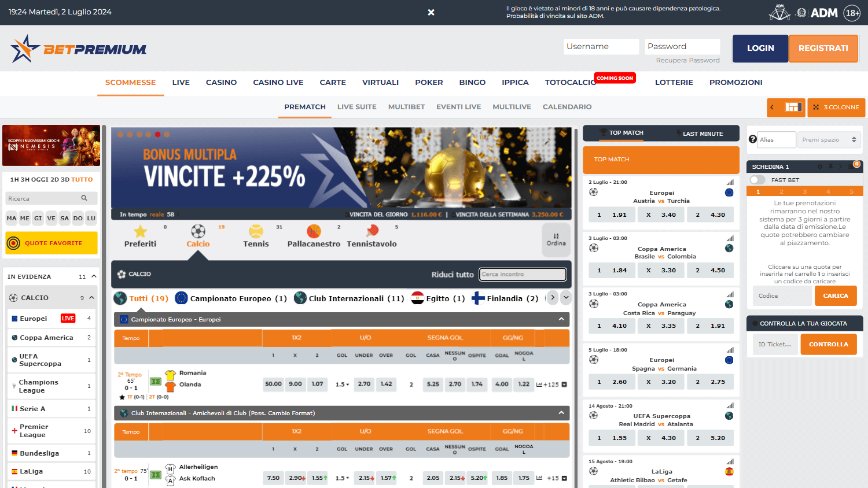Select the Calcio soccer ball sport icon

(x=198, y=232)
